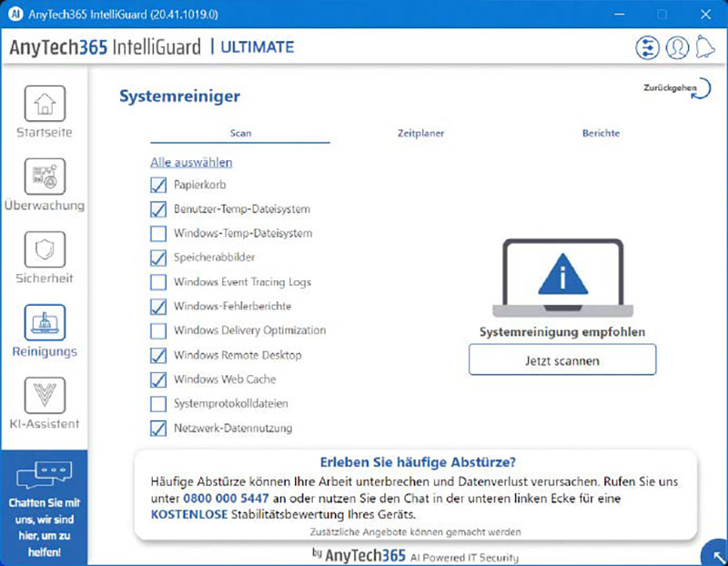This screenshot has height=566, width=728.
Task: Enable Windows Delivery Optimization checkbox
Action: 158,330
